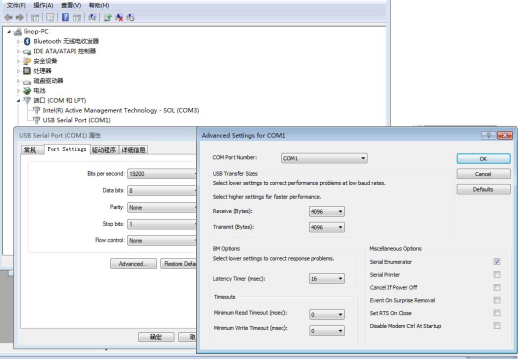Click the Stop bits field showing 1

point(162,224)
